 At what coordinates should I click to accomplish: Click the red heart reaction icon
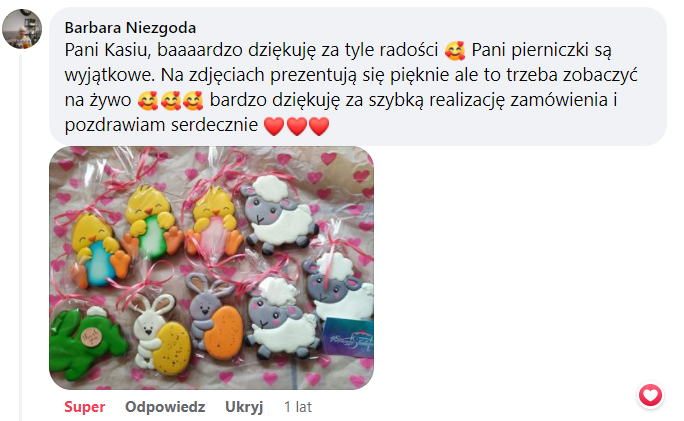(650, 395)
